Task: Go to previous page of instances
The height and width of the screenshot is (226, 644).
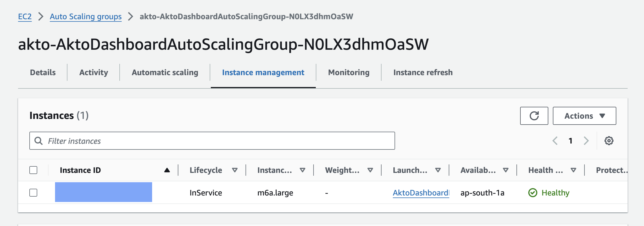Action: pos(555,141)
